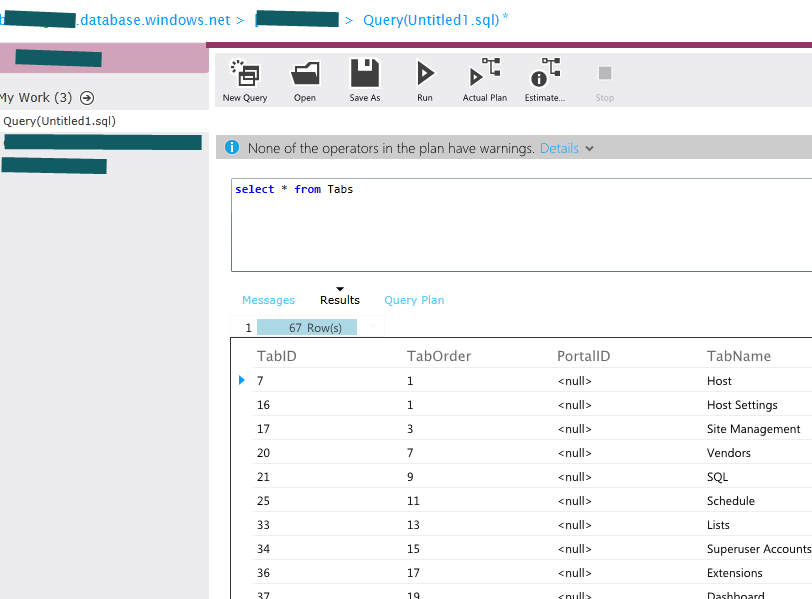Select the 'Vendors' cell
Viewport: 812px width, 599px height.
(x=729, y=453)
